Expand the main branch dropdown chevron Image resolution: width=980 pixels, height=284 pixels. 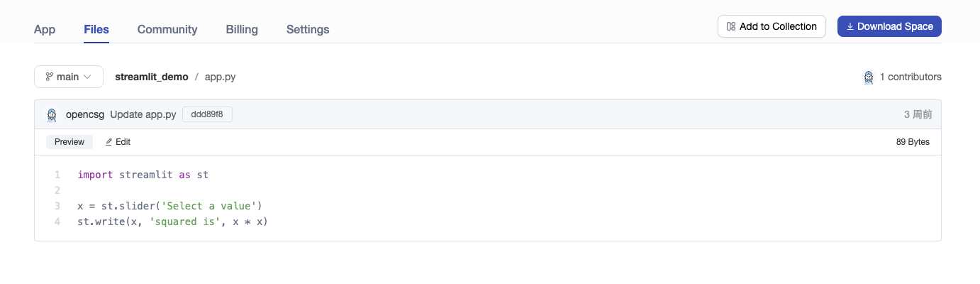(x=88, y=77)
